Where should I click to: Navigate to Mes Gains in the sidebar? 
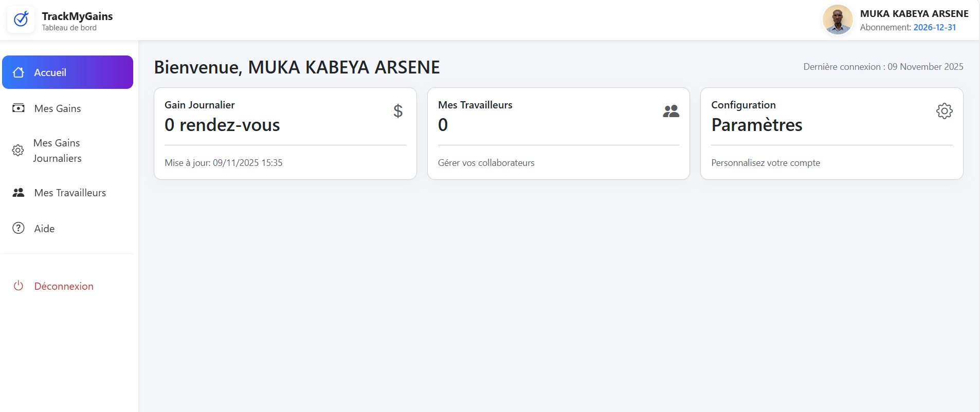tap(57, 108)
